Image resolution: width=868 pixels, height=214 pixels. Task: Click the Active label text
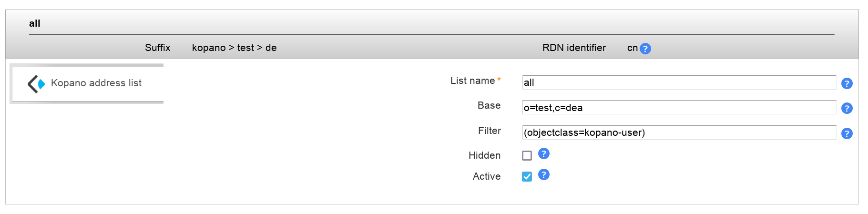point(486,176)
